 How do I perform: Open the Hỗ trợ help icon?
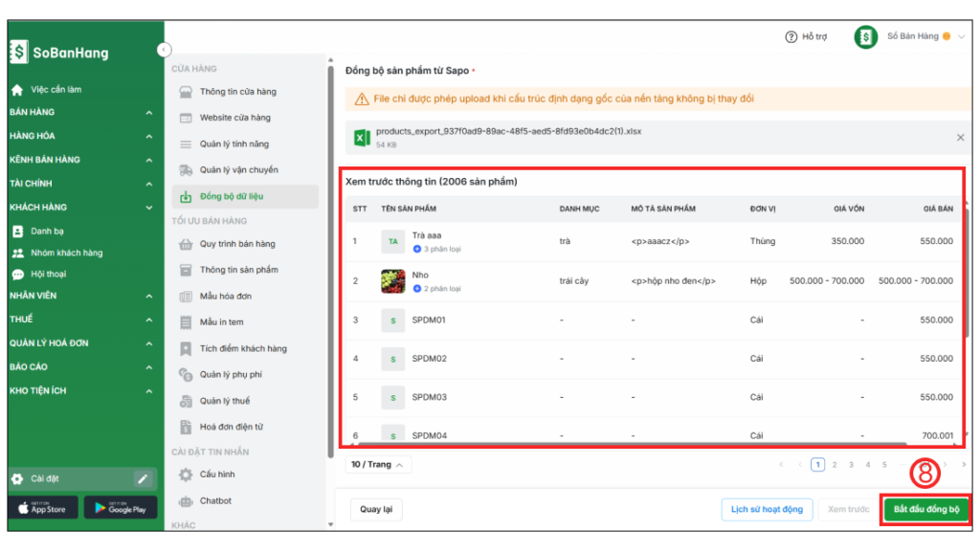click(791, 37)
